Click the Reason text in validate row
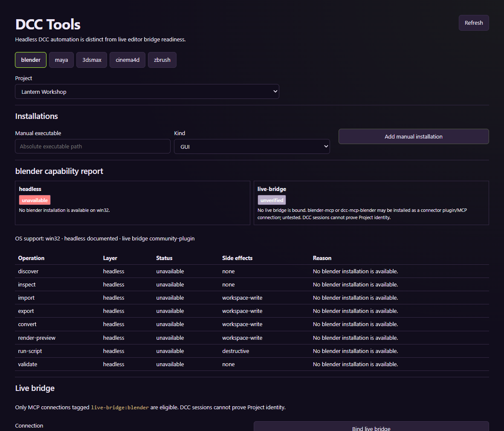The width and height of the screenshot is (504, 431). (356, 364)
